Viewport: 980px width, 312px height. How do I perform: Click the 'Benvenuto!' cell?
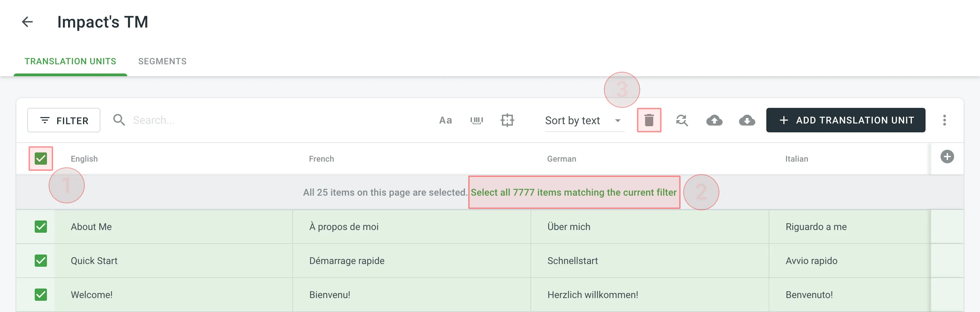(x=850, y=295)
